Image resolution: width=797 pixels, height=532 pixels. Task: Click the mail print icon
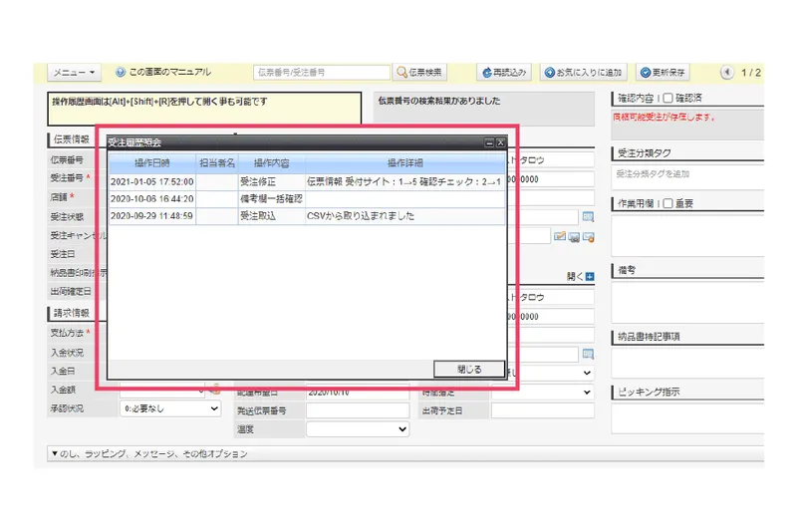click(x=574, y=237)
